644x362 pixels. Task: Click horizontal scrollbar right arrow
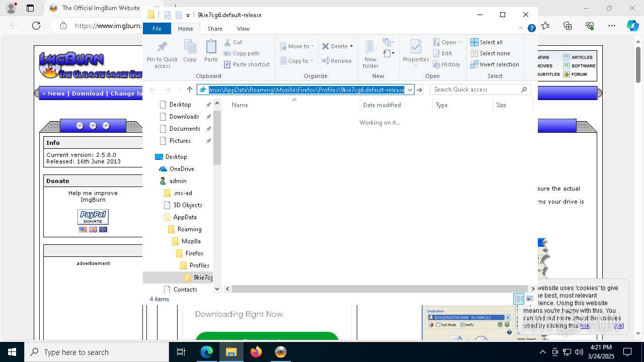click(533, 289)
